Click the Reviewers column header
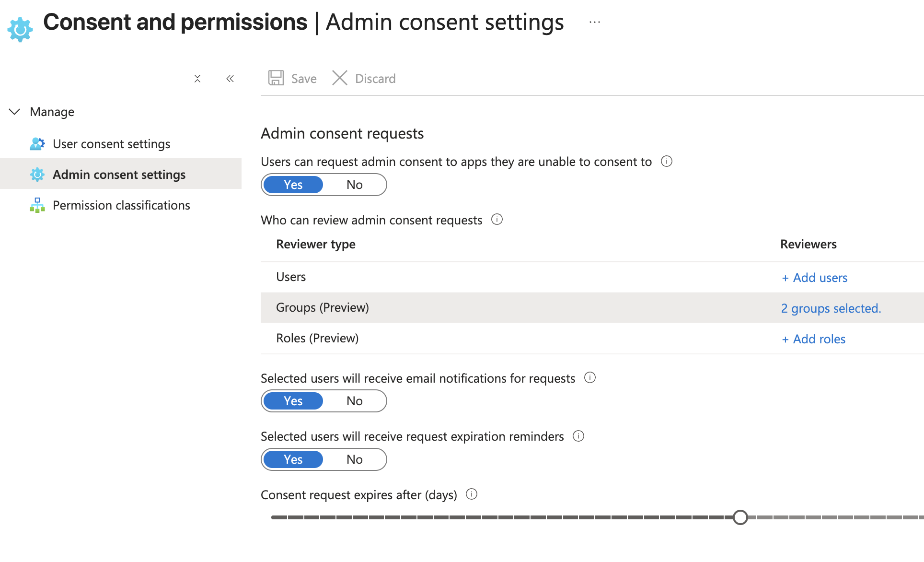 pos(808,244)
